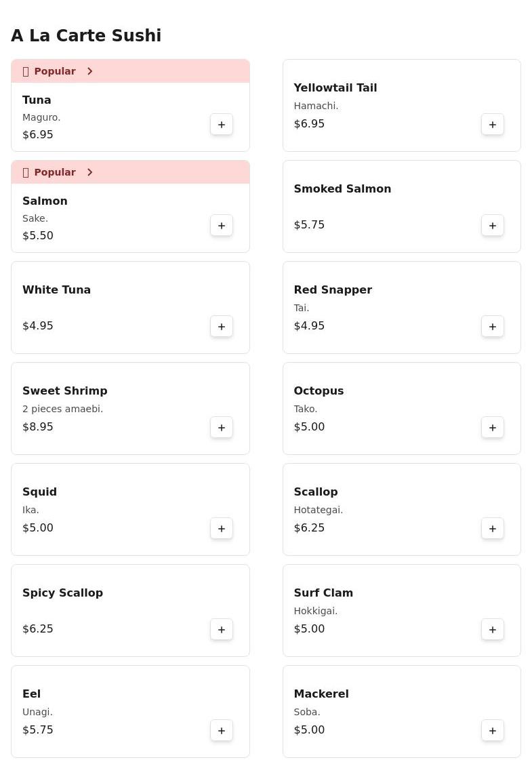Open the Popular badge on Salmon
The height and width of the screenshot is (760, 532).
[x=54, y=172]
